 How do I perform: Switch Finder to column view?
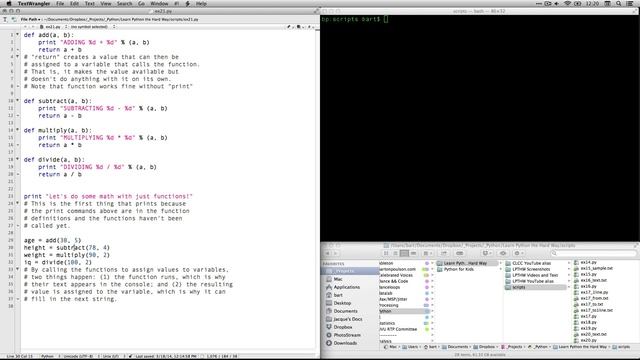pyautogui.click(x=404, y=253)
